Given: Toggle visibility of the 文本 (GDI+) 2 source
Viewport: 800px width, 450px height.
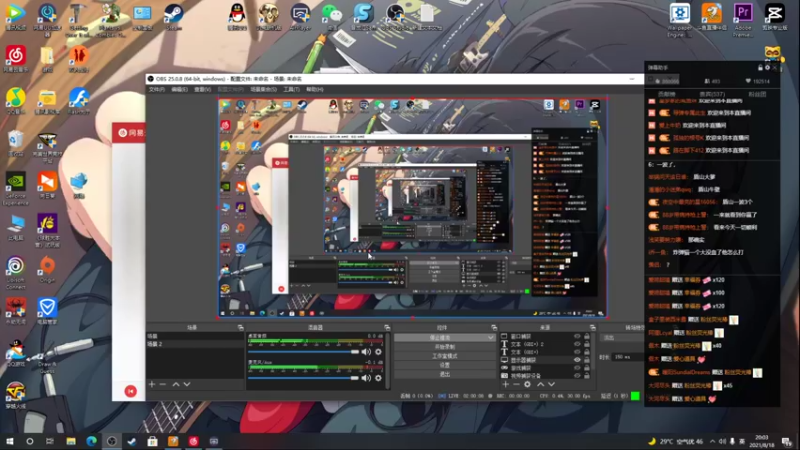Looking at the screenshot, I should [577, 344].
